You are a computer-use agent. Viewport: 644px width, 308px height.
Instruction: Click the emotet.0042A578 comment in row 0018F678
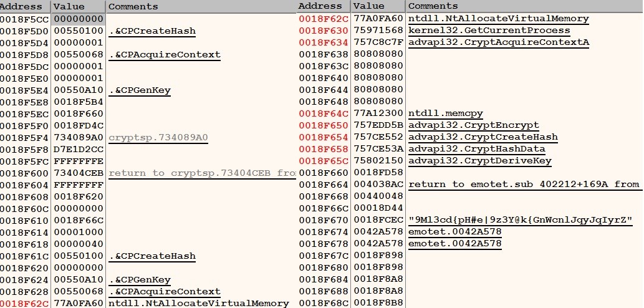[x=455, y=244]
